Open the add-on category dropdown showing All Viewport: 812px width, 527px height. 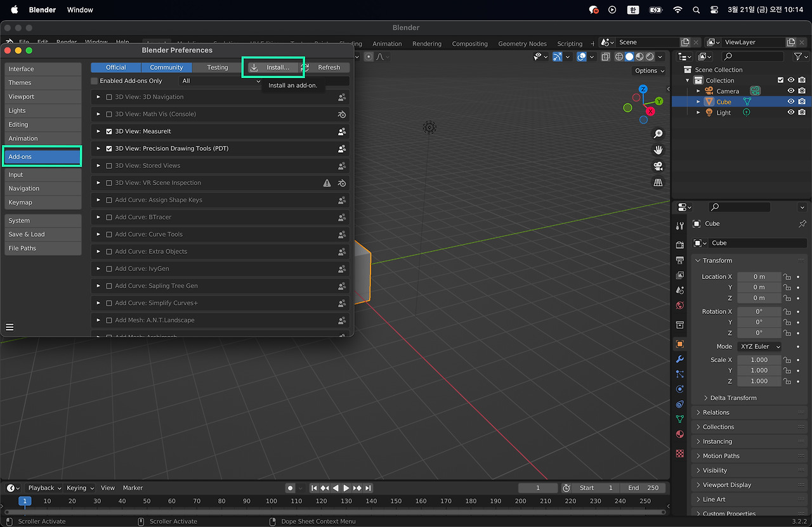[x=221, y=81]
